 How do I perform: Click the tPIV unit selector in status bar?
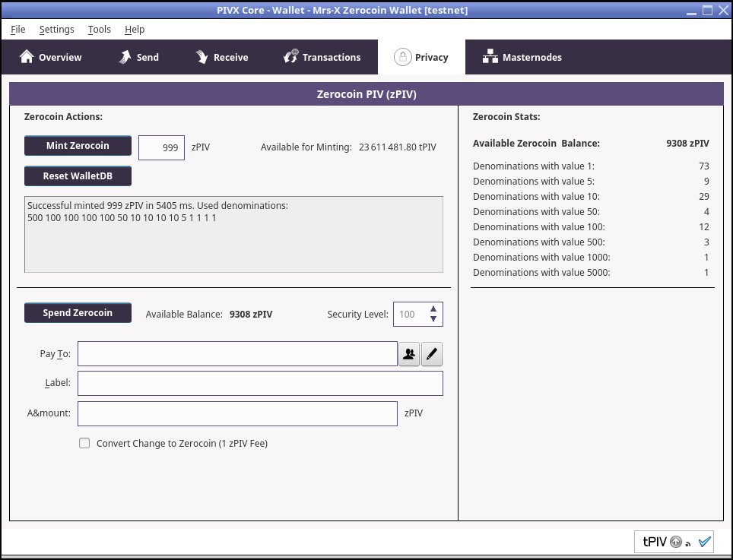[x=655, y=542]
